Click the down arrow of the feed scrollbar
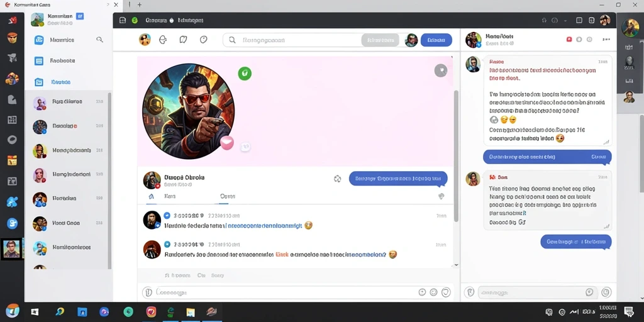 (x=455, y=265)
